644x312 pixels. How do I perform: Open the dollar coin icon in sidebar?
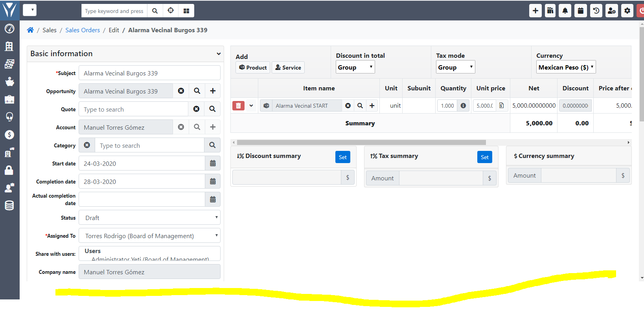coord(9,135)
